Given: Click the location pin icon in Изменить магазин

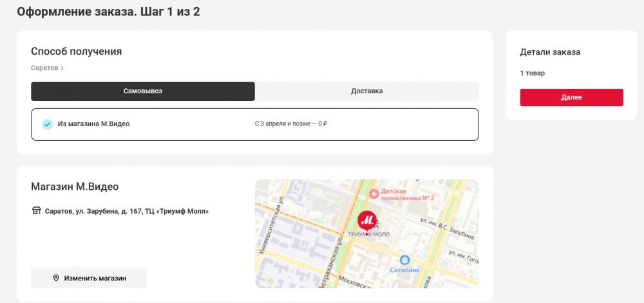Looking at the screenshot, I should (x=56, y=278).
